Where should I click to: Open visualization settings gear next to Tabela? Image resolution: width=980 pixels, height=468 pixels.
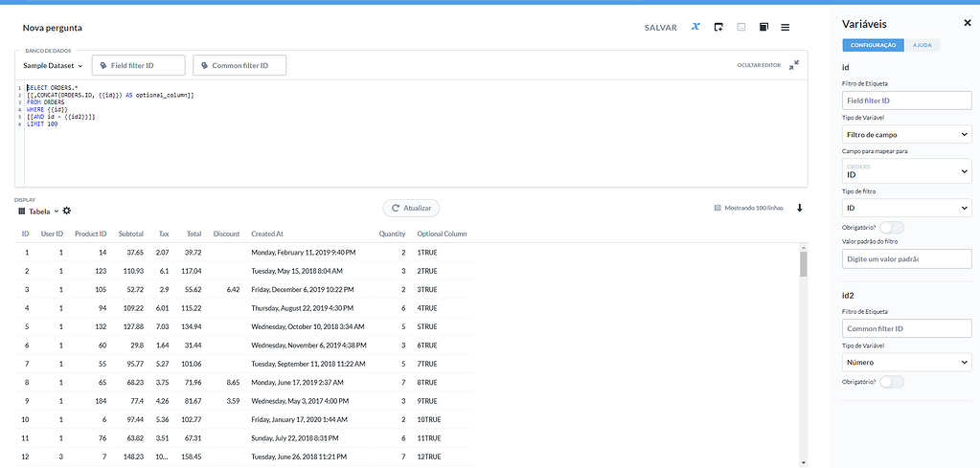[67, 211]
